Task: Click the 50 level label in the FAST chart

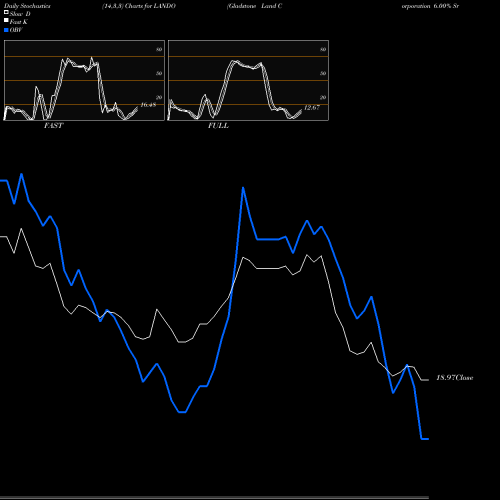Action: pyautogui.click(x=159, y=73)
